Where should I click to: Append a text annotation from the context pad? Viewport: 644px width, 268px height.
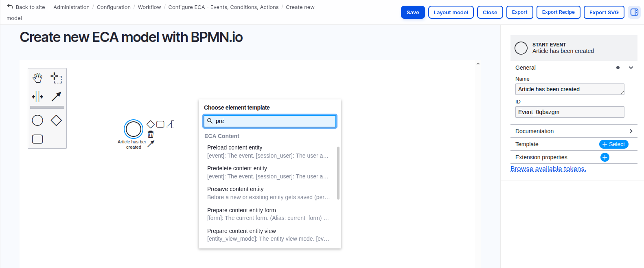(x=170, y=124)
